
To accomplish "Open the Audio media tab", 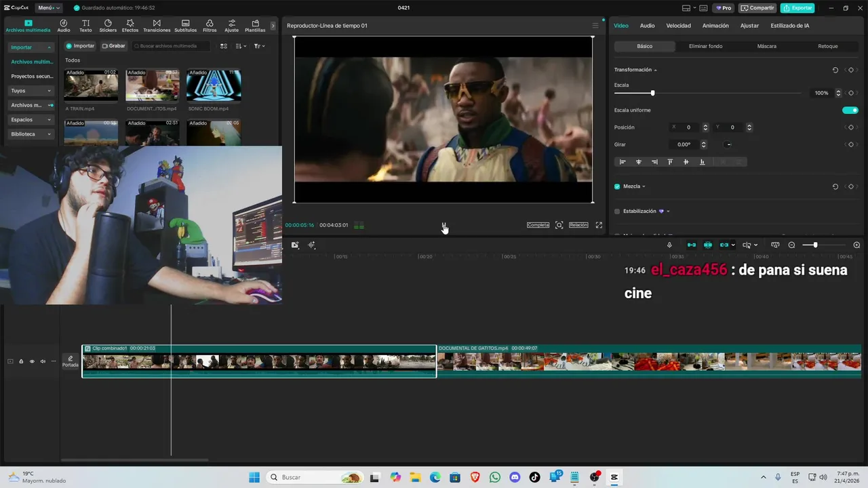I will tap(64, 26).
